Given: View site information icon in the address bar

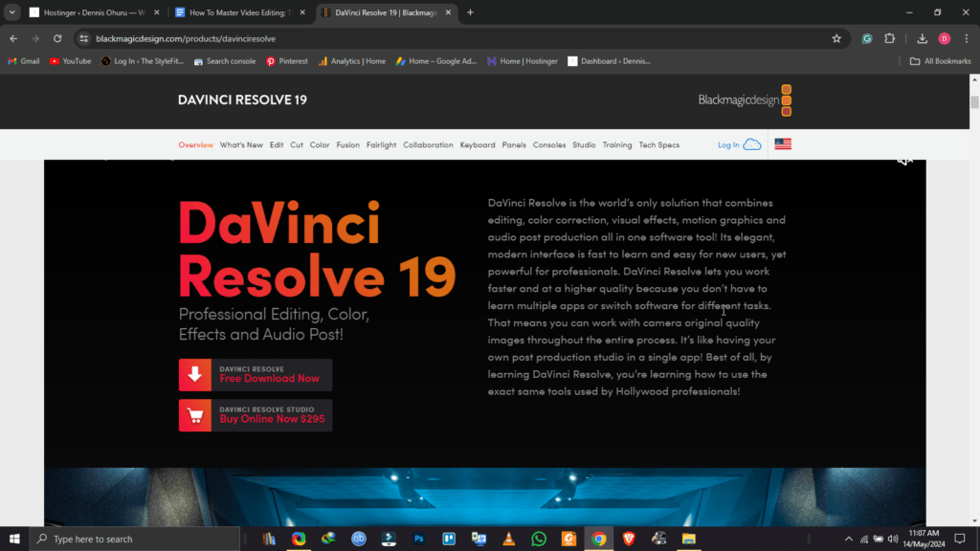Looking at the screenshot, I should point(84,38).
